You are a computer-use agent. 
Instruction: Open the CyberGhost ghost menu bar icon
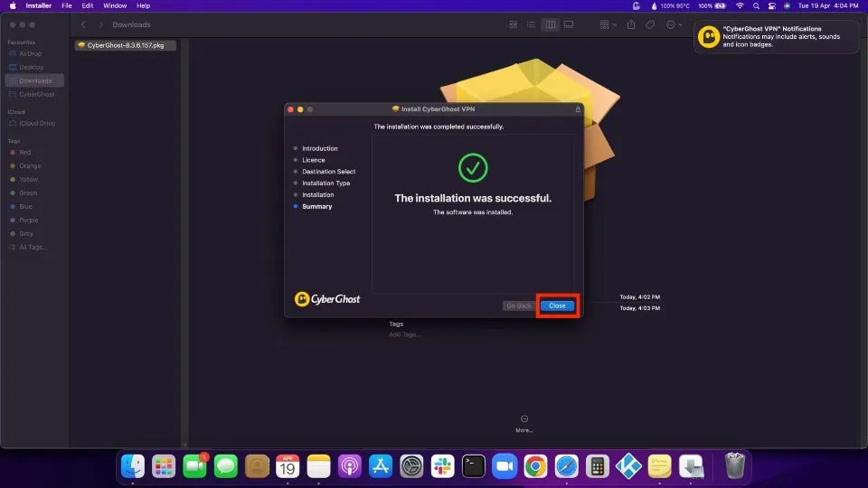[x=636, y=5]
